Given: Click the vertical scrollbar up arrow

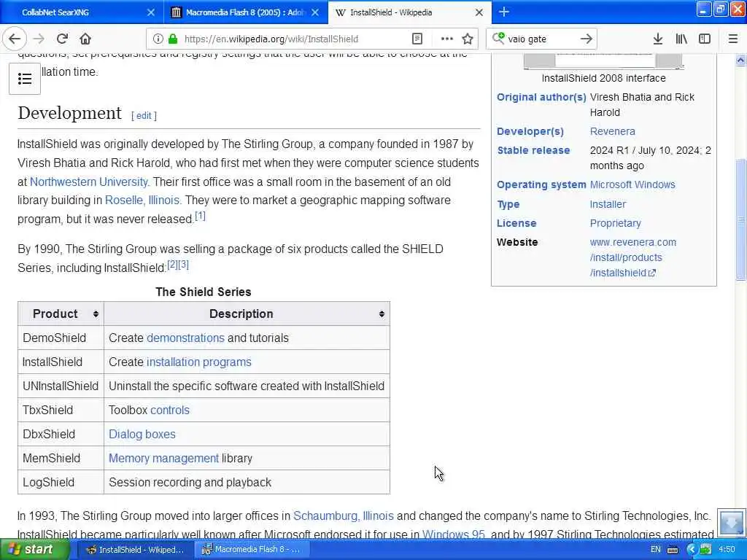Looking at the screenshot, I should (740, 60).
